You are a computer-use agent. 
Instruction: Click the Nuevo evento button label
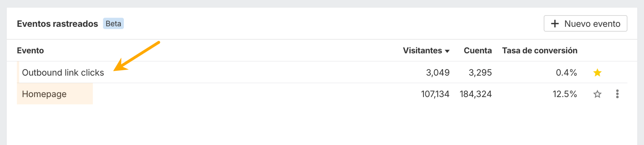[592, 24]
